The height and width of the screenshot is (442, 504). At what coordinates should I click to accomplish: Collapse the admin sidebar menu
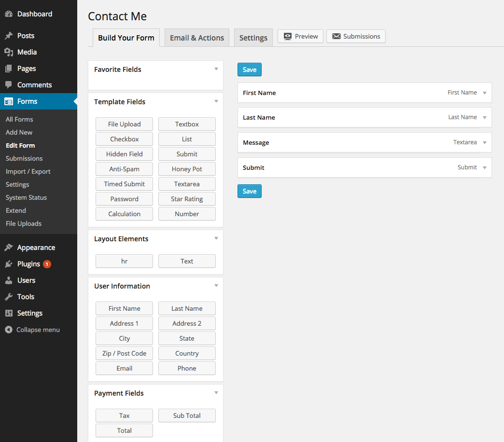tap(32, 330)
